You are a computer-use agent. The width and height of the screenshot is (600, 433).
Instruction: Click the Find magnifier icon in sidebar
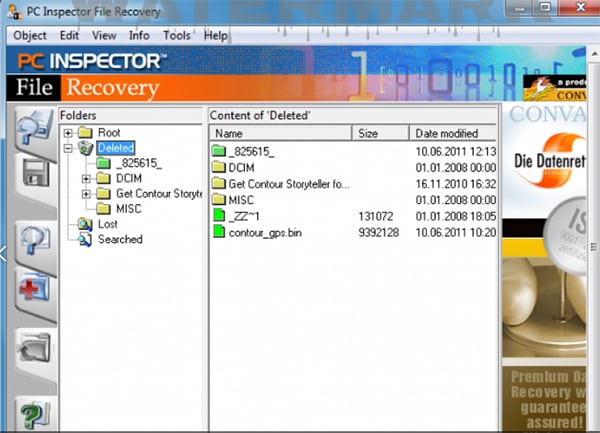pos(35,240)
